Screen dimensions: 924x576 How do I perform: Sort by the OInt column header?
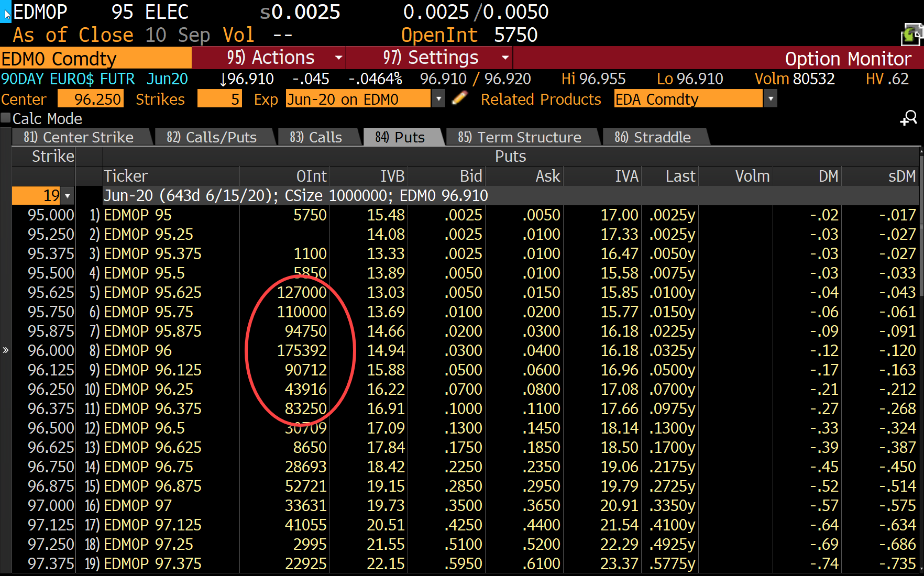coord(311,176)
